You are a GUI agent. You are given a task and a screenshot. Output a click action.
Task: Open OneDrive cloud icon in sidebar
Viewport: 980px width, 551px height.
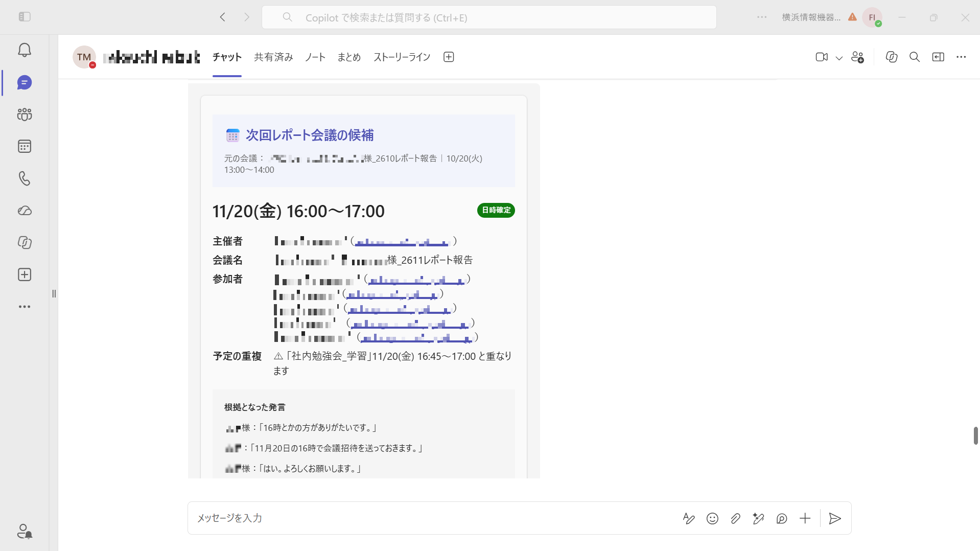[x=25, y=211]
